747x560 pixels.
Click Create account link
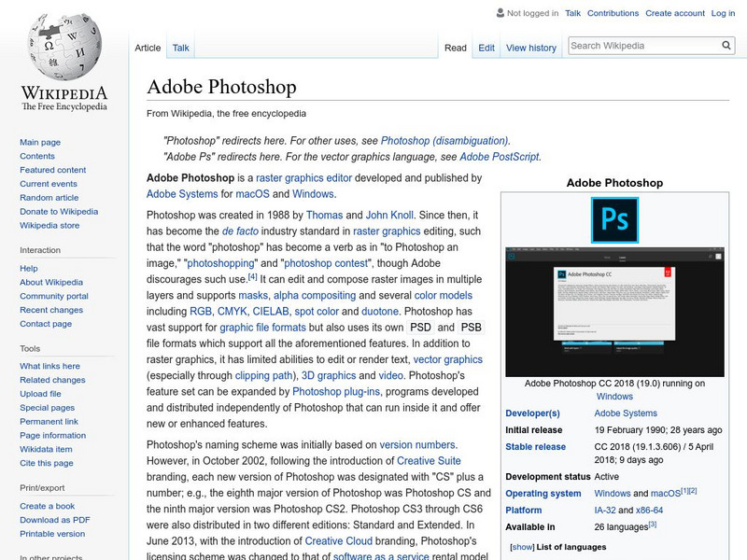pyautogui.click(x=675, y=13)
